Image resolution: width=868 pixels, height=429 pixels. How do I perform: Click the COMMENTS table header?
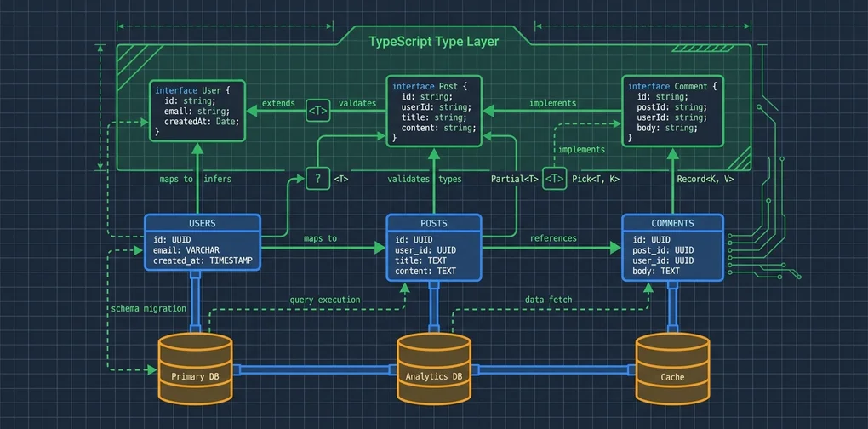pos(672,223)
